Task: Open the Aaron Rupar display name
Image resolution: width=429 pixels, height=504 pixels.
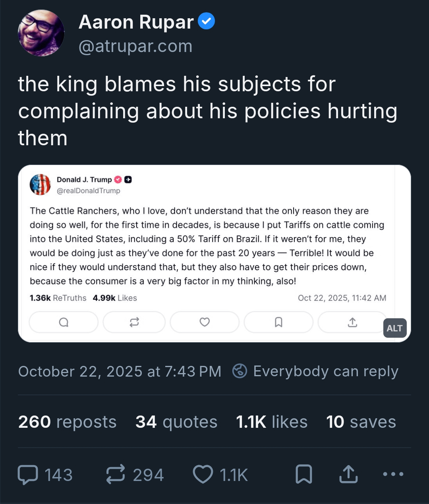Action: click(136, 22)
